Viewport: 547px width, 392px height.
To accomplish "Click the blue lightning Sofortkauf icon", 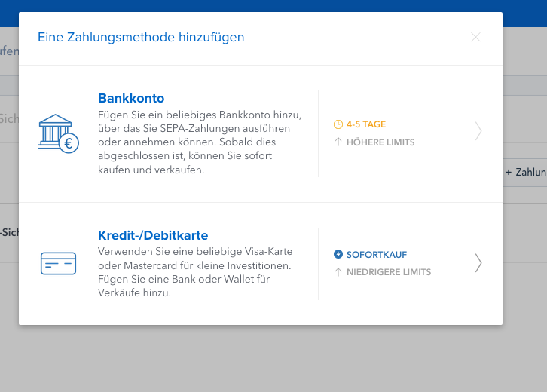I will [338, 254].
